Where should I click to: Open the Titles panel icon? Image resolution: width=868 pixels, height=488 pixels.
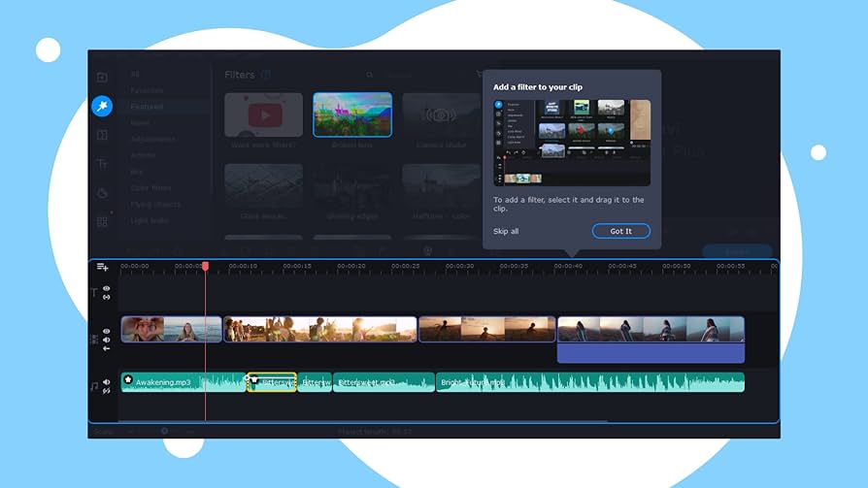click(102, 164)
